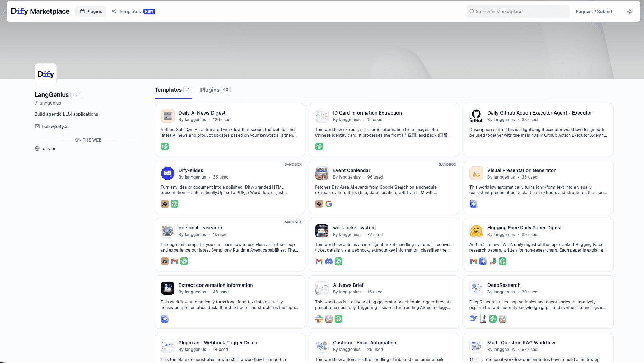Click the Gemini icon in Visual Presentation Generator card
Viewport: 644px width, 363px height.
(x=474, y=204)
